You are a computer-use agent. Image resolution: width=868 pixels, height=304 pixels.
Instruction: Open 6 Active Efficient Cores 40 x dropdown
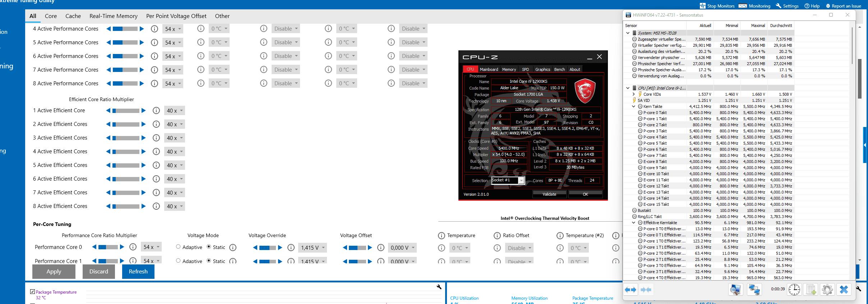click(x=175, y=179)
